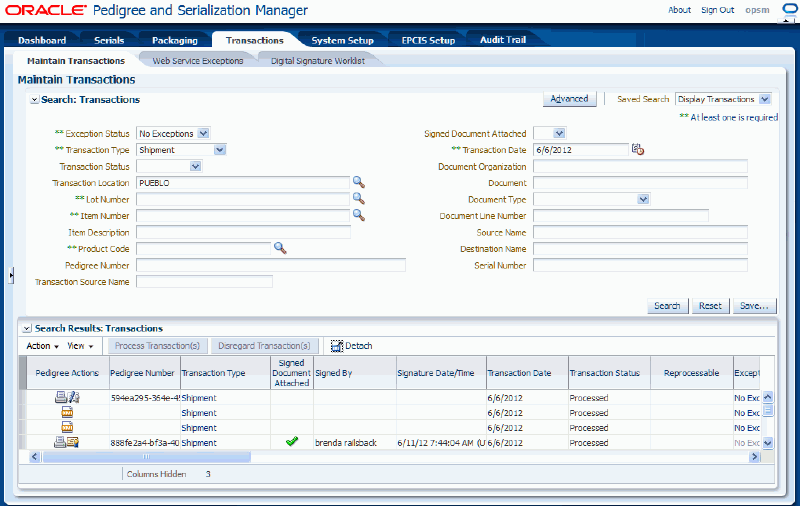Click into the Serial Number field
800x506 pixels.
pos(640,265)
